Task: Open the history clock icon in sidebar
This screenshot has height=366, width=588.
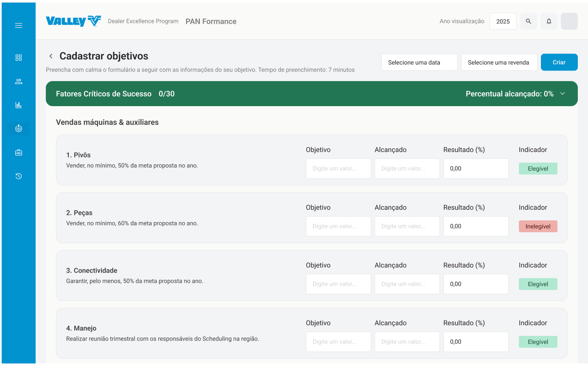Action: click(19, 176)
